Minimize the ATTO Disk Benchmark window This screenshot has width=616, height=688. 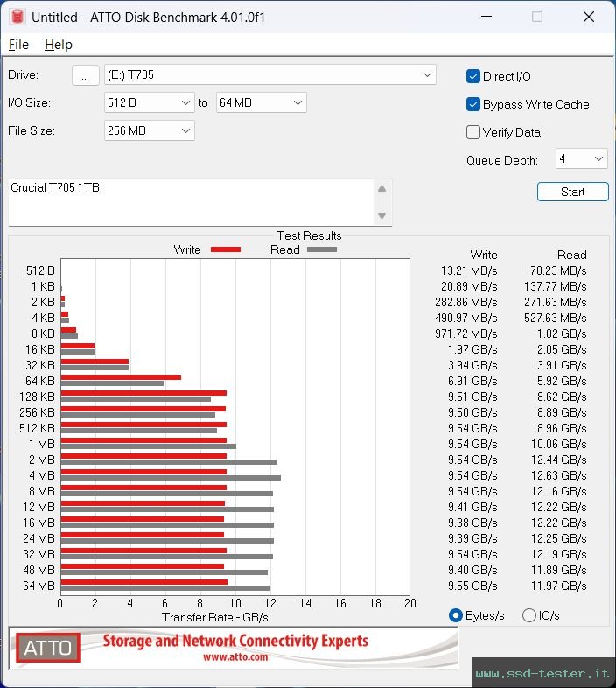click(486, 17)
